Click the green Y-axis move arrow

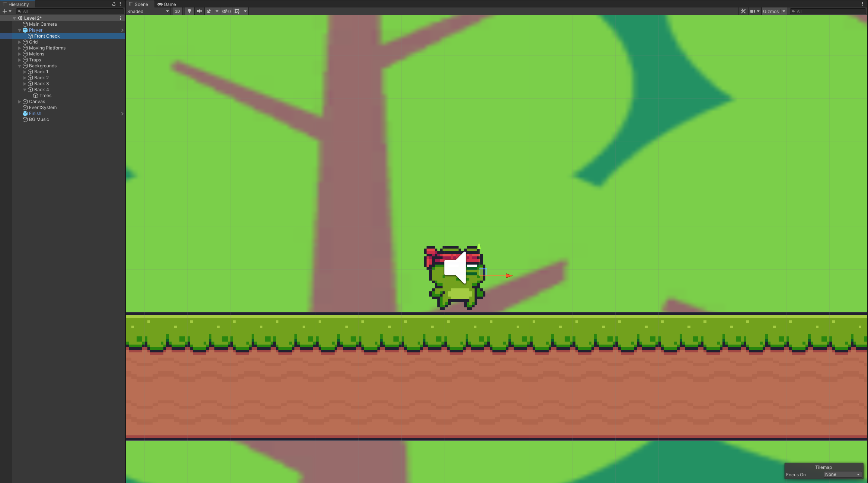coord(479,246)
